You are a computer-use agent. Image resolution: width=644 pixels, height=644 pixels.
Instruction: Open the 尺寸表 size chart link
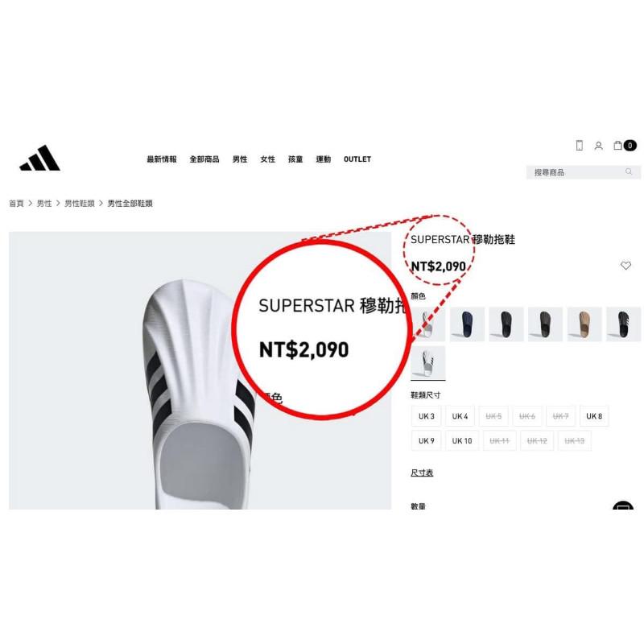click(x=422, y=473)
